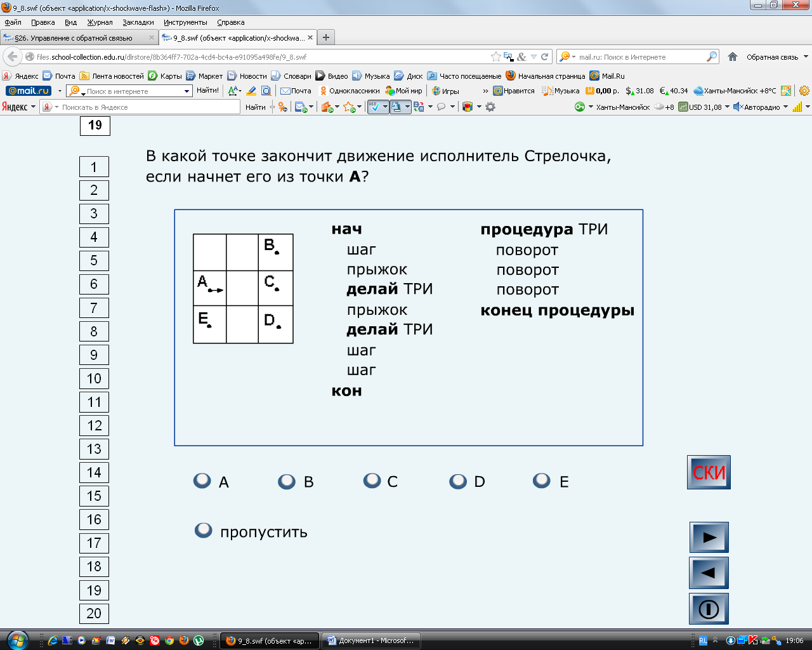Open the Лента новостей bookmark

click(x=112, y=76)
